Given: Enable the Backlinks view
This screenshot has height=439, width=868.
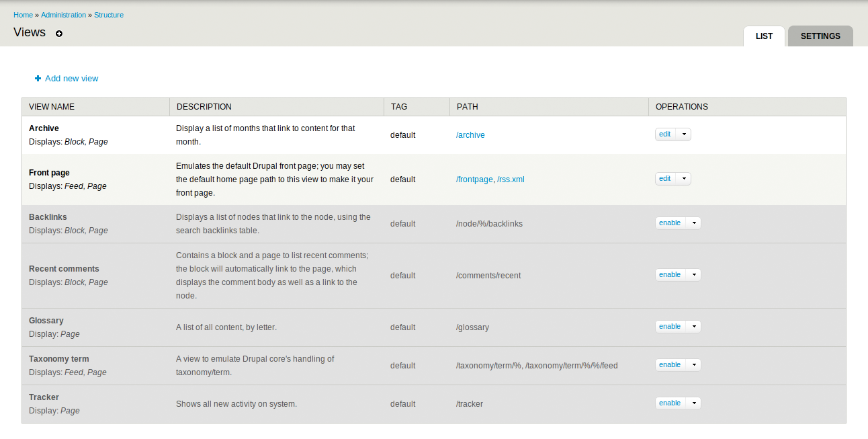Looking at the screenshot, I should (x=670, y=223).
